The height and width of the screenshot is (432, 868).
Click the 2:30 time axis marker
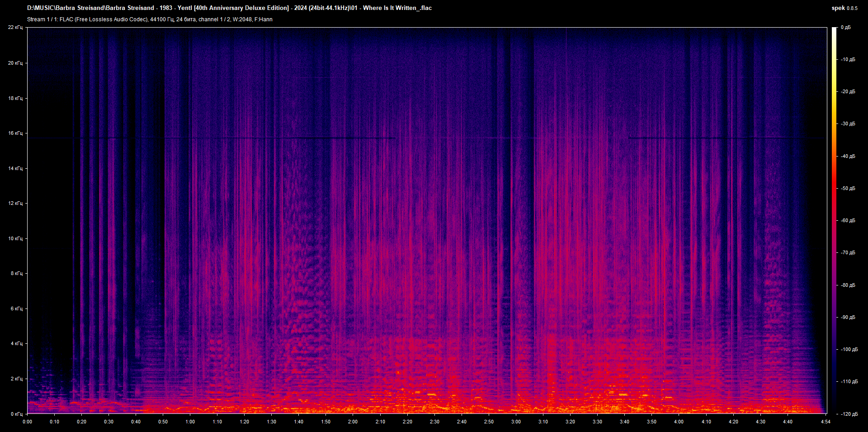pos(434,421)
